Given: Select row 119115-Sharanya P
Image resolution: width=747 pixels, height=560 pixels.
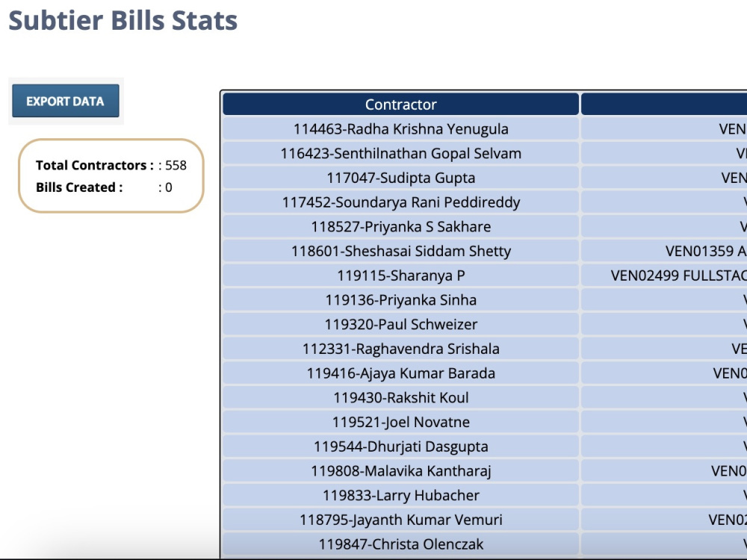Looking at the screenshot, I should (x=400, y=276).
